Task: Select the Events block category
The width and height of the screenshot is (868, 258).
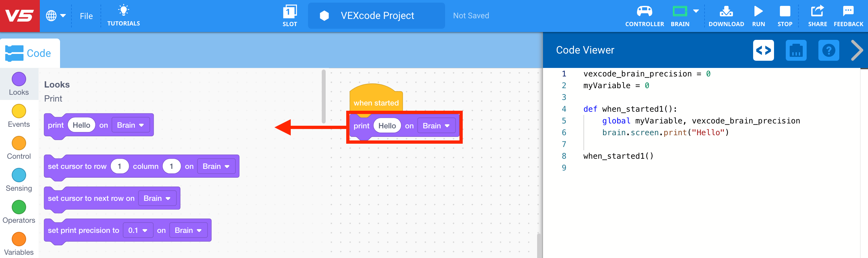Action: [19, 115]
